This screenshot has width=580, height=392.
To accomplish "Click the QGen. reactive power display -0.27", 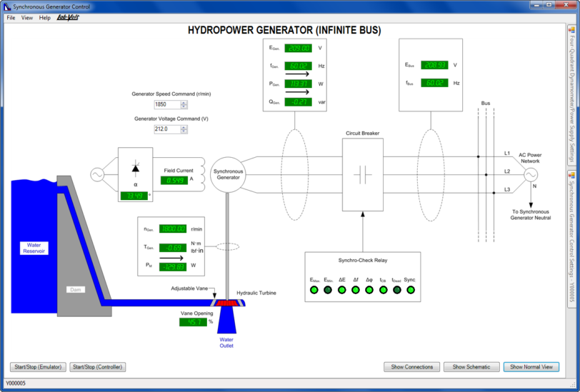I will tap(298, 101).
